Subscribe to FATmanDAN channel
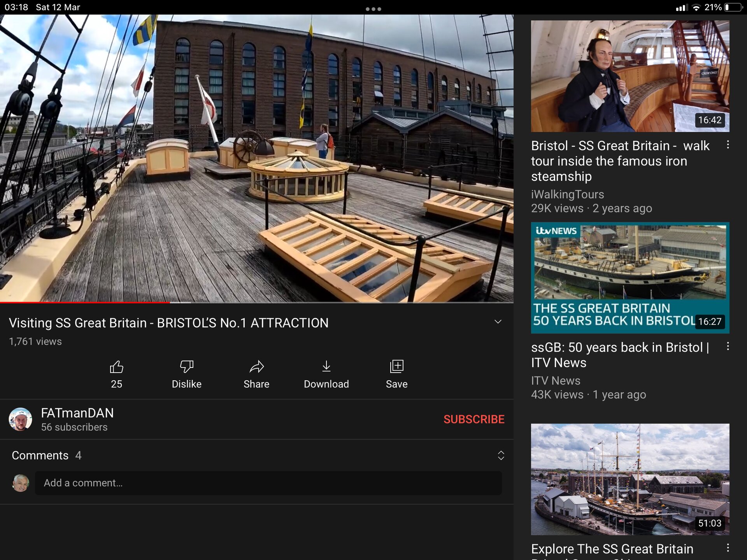Screen dimensions: 747x560 pyautogui.click(x=473, y=419)
